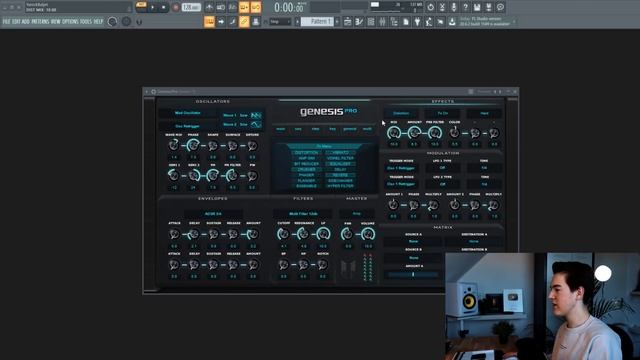Click the question mark help icon
This screenshot has height=360, width=640.
pyautogui.click(x=465, y=7)
